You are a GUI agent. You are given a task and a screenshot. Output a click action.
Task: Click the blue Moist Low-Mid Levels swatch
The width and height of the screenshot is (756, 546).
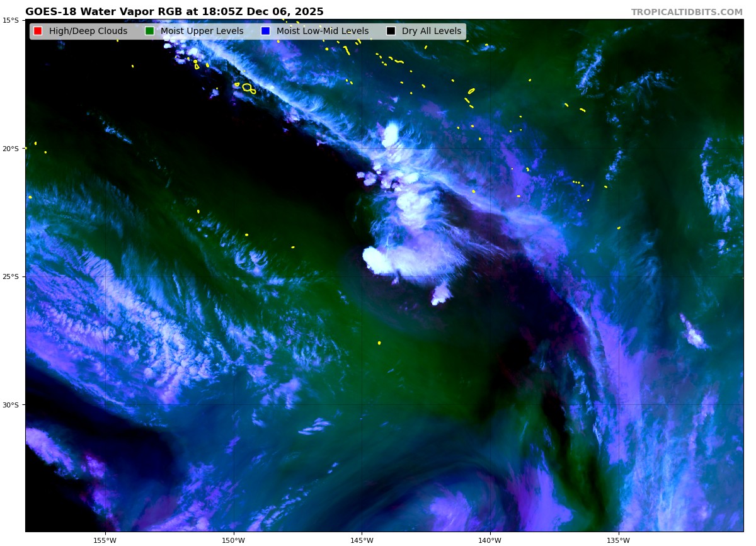point(265,31)
